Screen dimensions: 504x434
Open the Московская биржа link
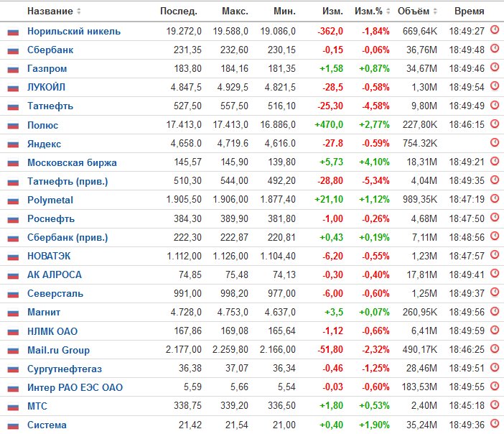[72, 162]
